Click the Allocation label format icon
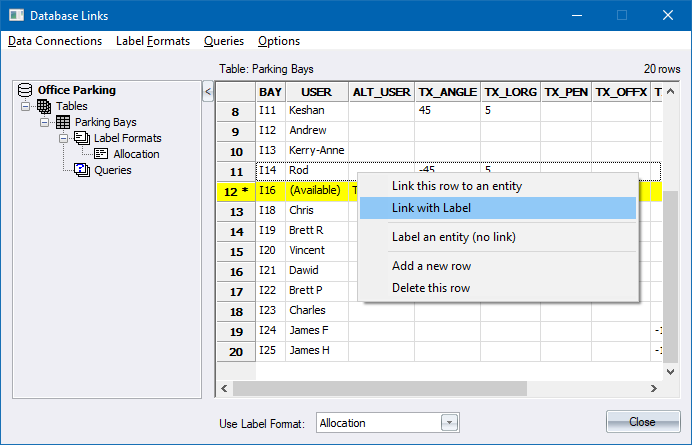 click(x=101, y=154)
